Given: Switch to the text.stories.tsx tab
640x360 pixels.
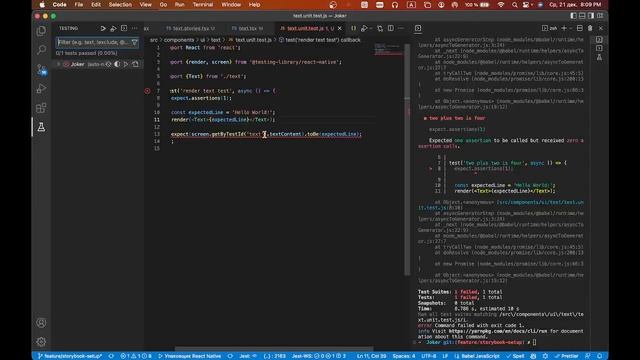Looking at the screenshot, I should (190, 28).
